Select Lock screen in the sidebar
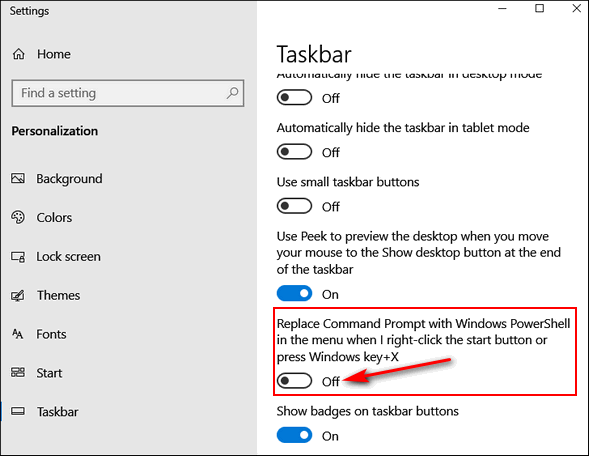 point(68,257)
